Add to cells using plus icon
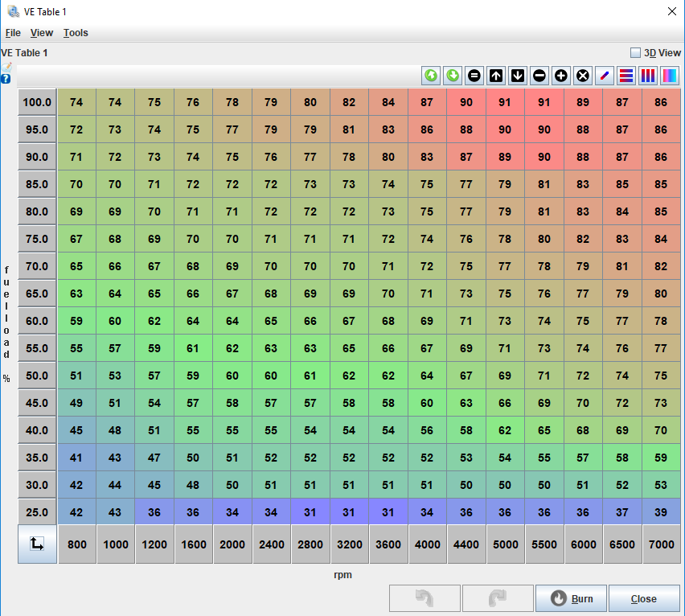The height and width of the screenshot is (616, 685). pyautogui.click(x=560, y=75)
